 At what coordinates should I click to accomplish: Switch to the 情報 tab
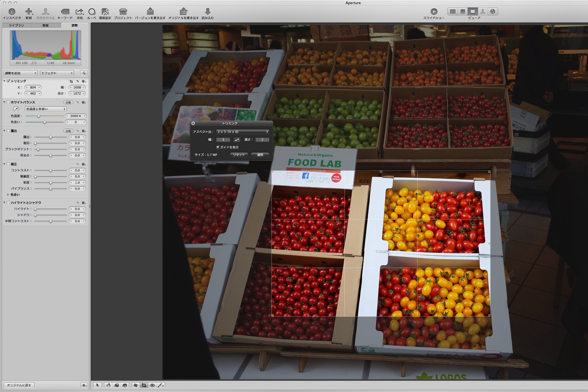[45, 25]
